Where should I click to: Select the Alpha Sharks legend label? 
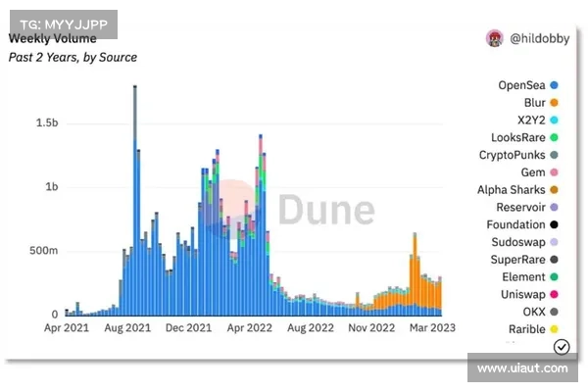pyautogui.click(x=512, y=190)
